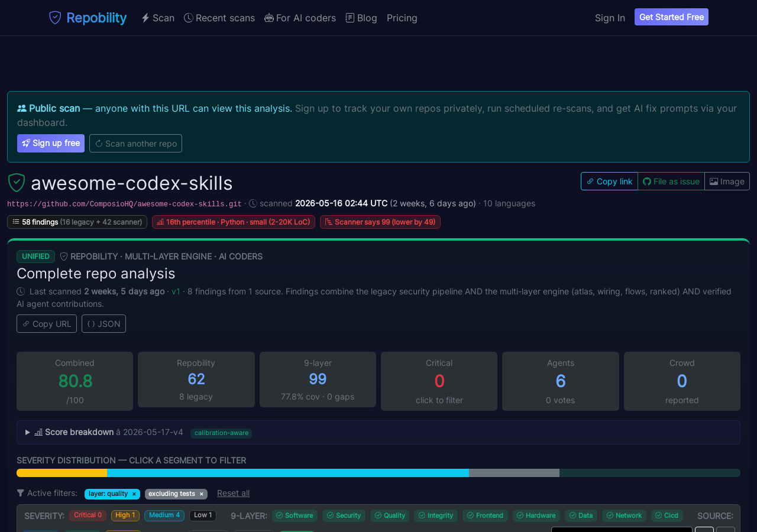Open the Pricing page

coord(402,18)
